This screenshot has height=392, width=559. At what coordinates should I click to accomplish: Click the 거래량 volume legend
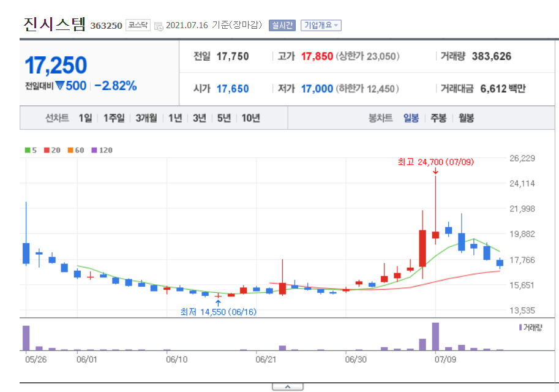530,328
